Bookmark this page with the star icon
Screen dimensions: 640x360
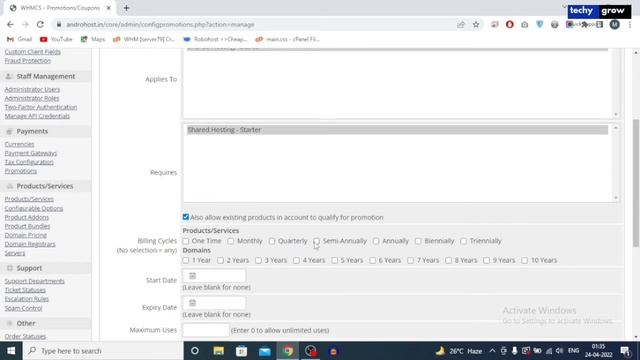(x=476, y=24)
